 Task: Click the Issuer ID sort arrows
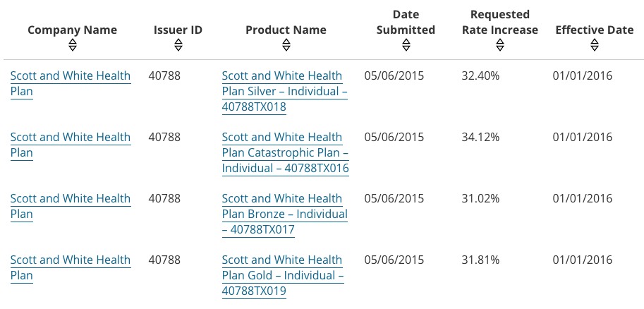pyautogui.click(x=178, y=45)
